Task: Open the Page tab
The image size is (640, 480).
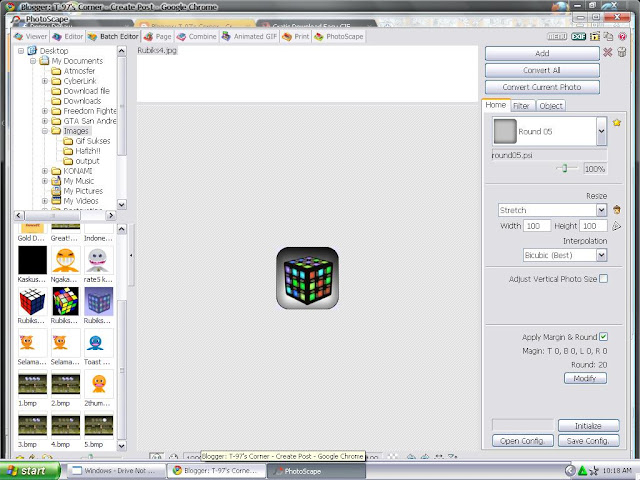Action: (x=158, y=36)
